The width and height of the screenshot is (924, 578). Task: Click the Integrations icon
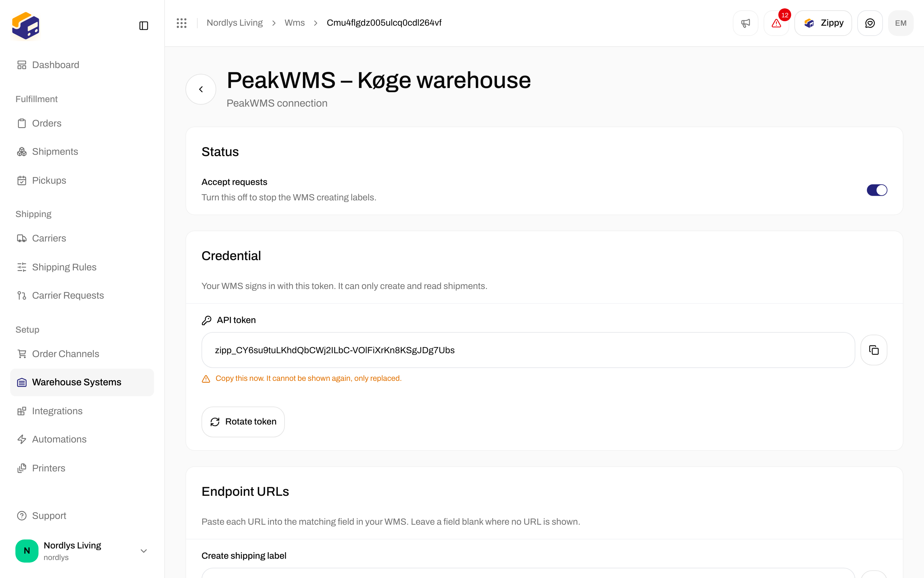(22, 411)
